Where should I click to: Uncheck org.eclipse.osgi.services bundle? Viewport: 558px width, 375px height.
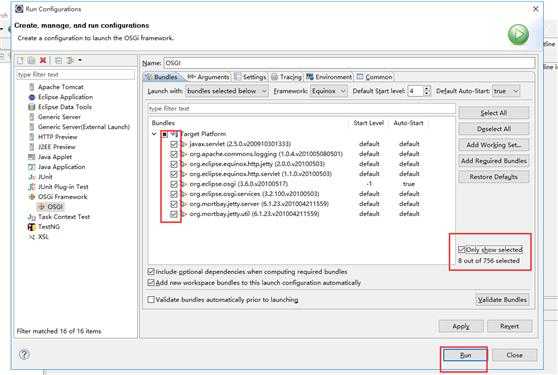click(x=173, y=194)
